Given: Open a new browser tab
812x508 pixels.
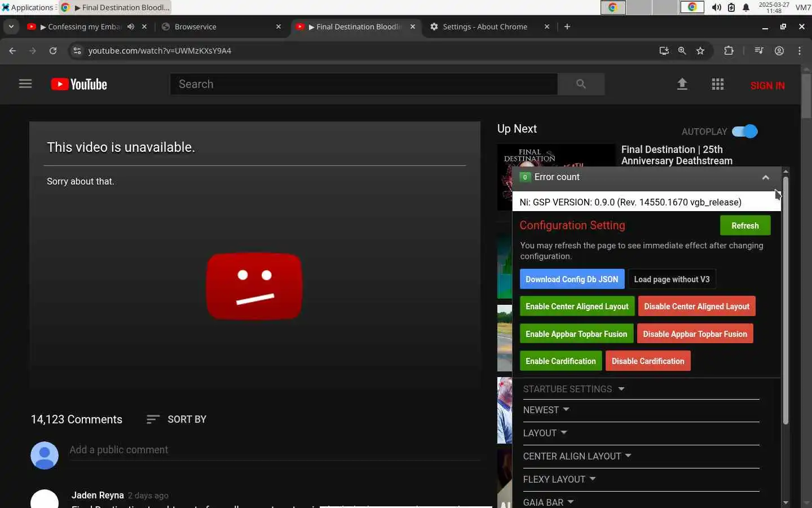Looking at the screenshot, I should 567,27.
